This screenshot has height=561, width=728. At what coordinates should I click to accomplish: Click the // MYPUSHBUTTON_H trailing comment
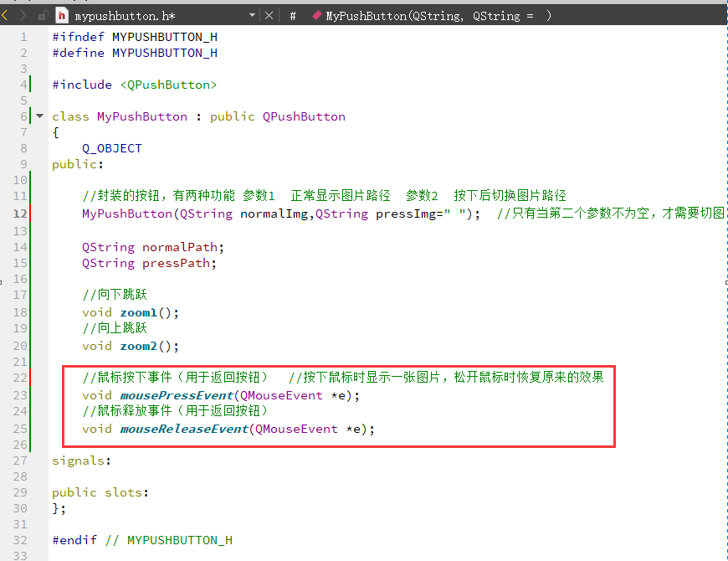point(169,540)
